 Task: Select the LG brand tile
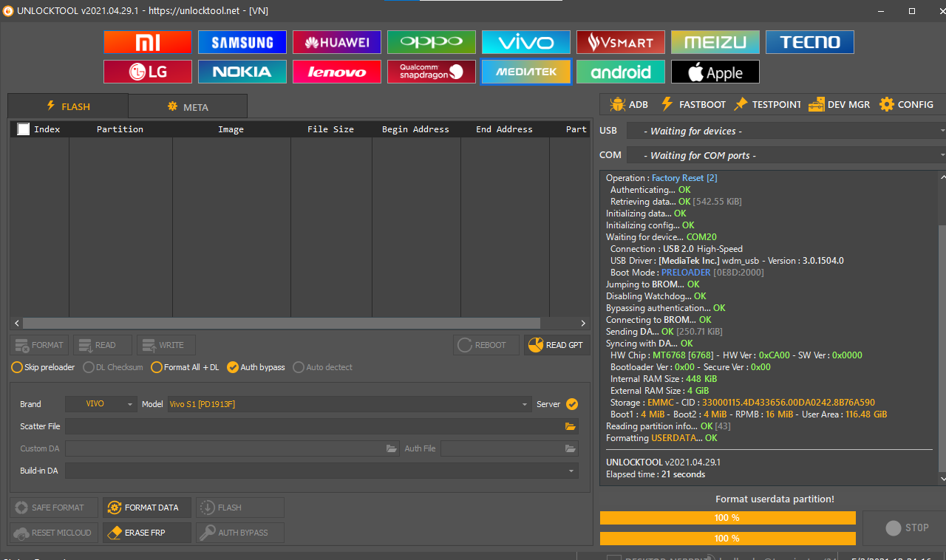pos(148,72)
